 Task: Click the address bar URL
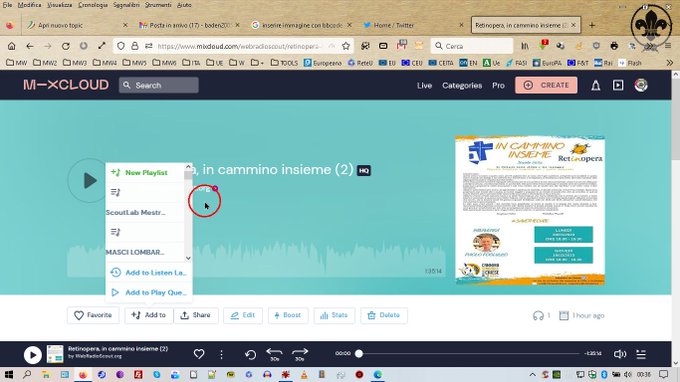coord(239,46)
